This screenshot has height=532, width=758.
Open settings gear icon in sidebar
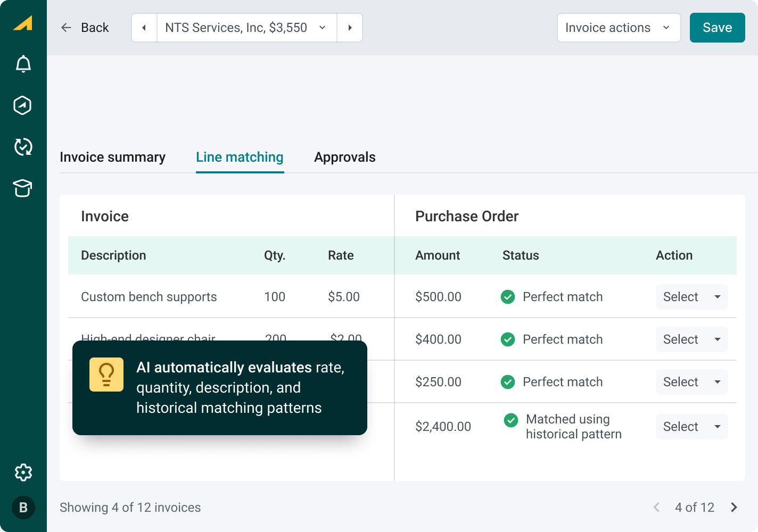click(23, 472)
